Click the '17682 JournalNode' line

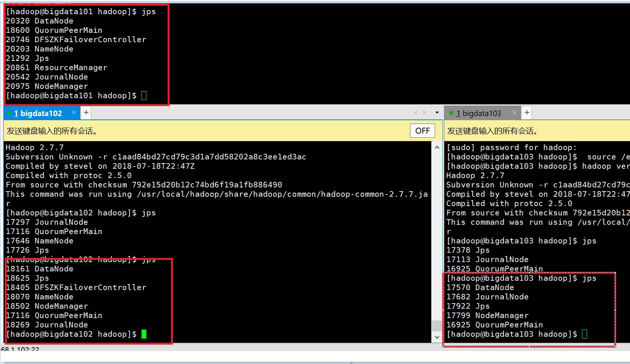tap(487, 297)
